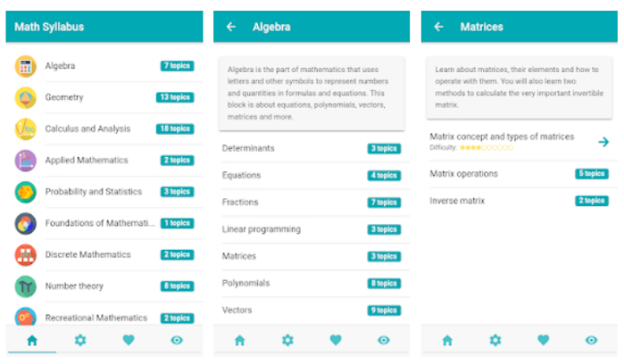Open the eye tab in Math Syllabus
This screenshot has width=624, height=364.
pyautogui.click(x=177, y=340)
